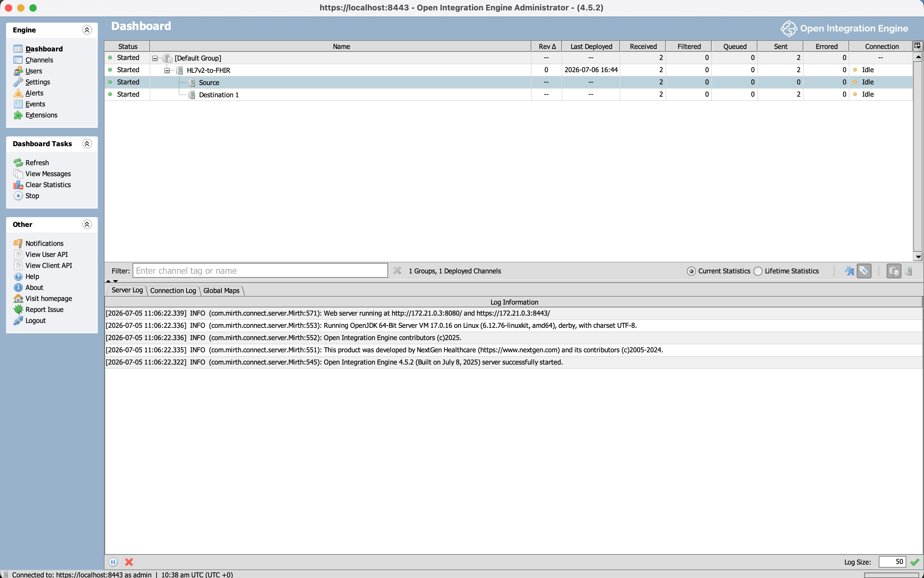Toggle tag icon mode button
Screen dimensions: 924x578
pyautogui.click(x=864, y=271)
